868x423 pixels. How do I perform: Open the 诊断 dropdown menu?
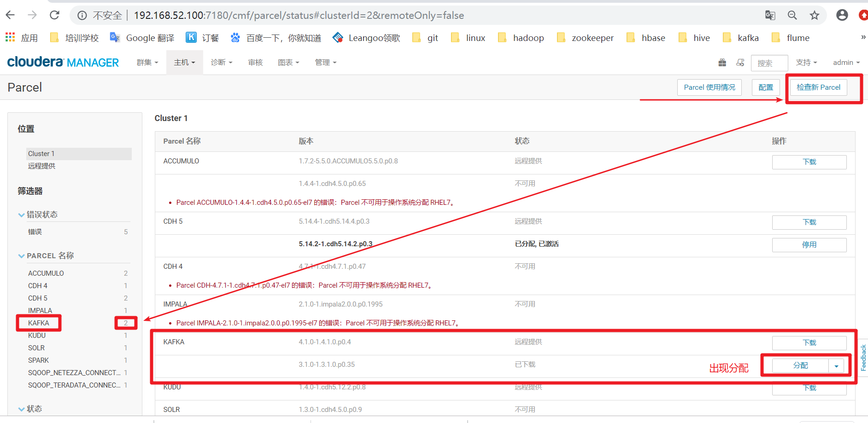tap(222, 63)
